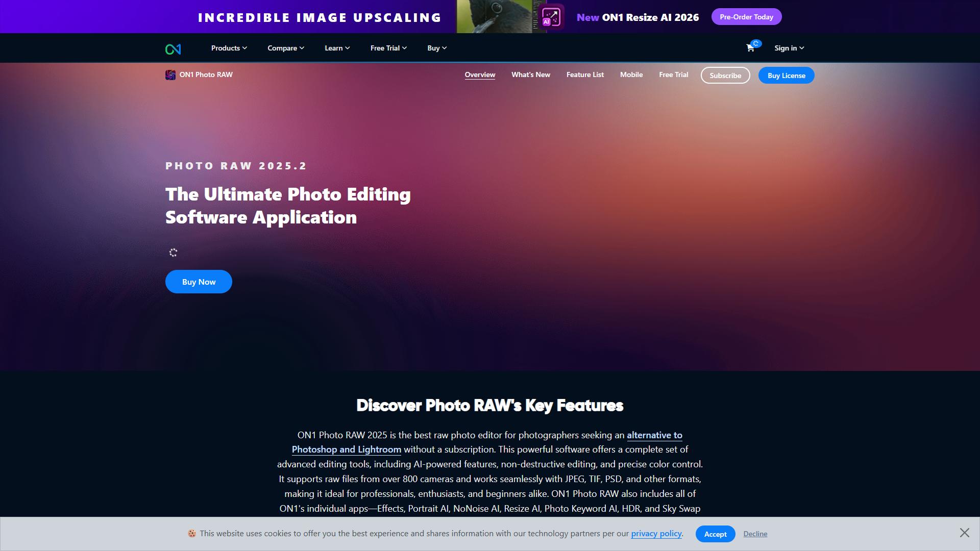Click the Pre-Order Today button

[x=746, y=17]
